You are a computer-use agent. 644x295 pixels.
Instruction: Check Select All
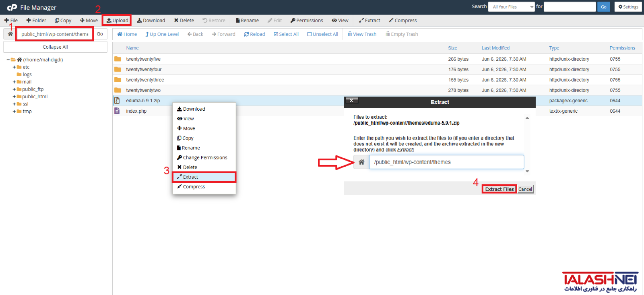pyautogui.click(x=286, y=34)
